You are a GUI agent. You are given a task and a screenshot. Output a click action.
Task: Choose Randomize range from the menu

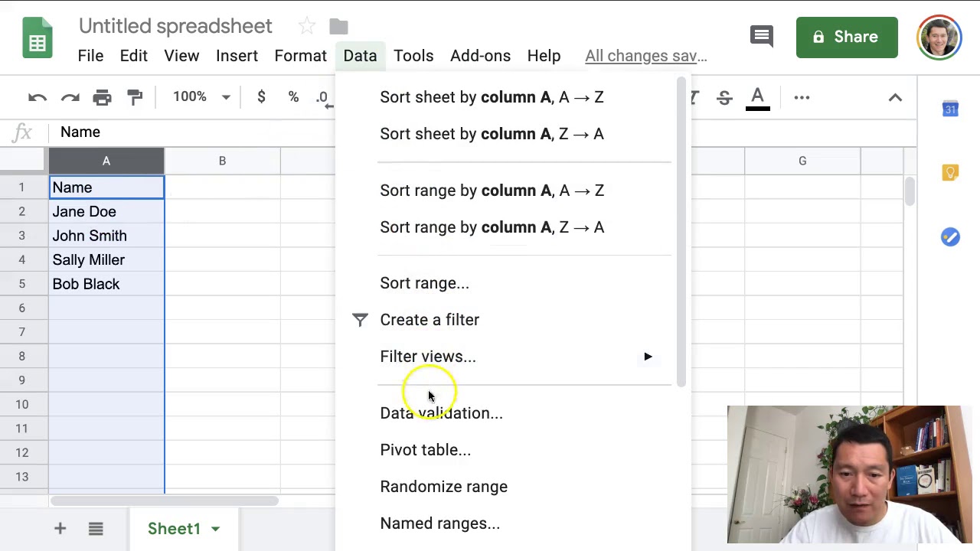tap(443, 487)
